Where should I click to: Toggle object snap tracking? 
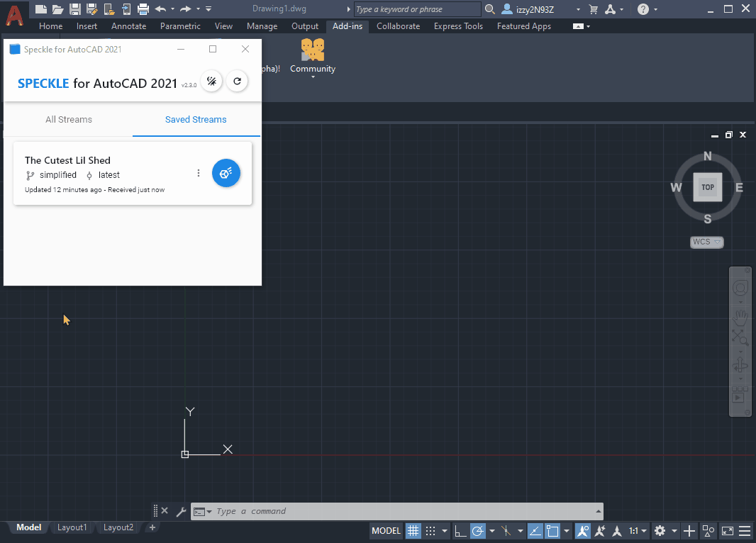click(x=535, y=531)
